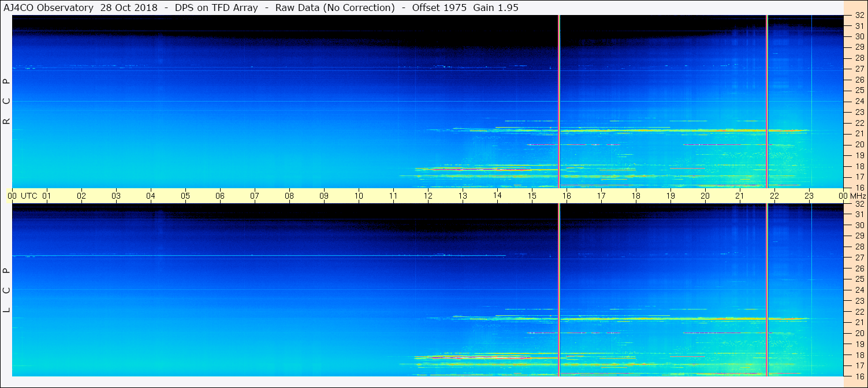
Task: Click the orange vertical line near 15:45 in the LCP spectrogram
Action: 559,290
